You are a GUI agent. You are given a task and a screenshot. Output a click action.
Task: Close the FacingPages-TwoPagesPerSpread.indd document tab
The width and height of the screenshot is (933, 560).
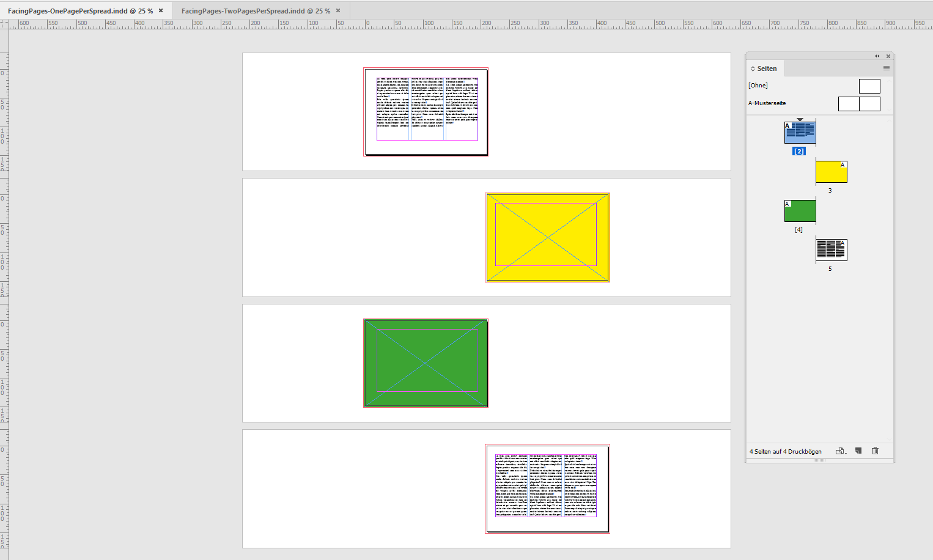coord(338,10)
